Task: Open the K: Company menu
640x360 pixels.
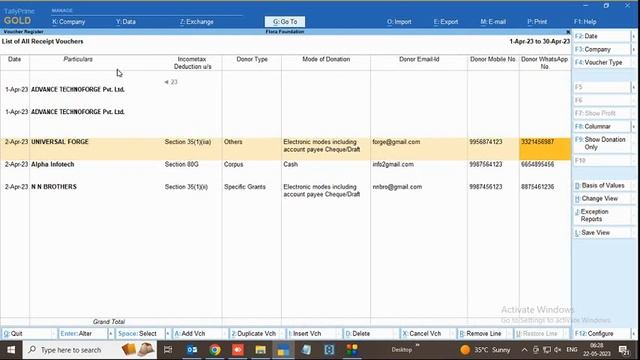Action: point(69,22)
